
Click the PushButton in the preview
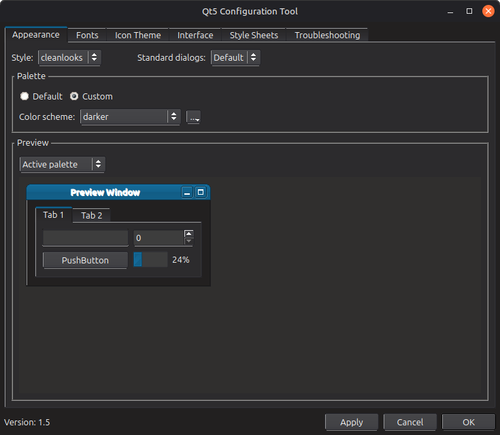(85, 260)
